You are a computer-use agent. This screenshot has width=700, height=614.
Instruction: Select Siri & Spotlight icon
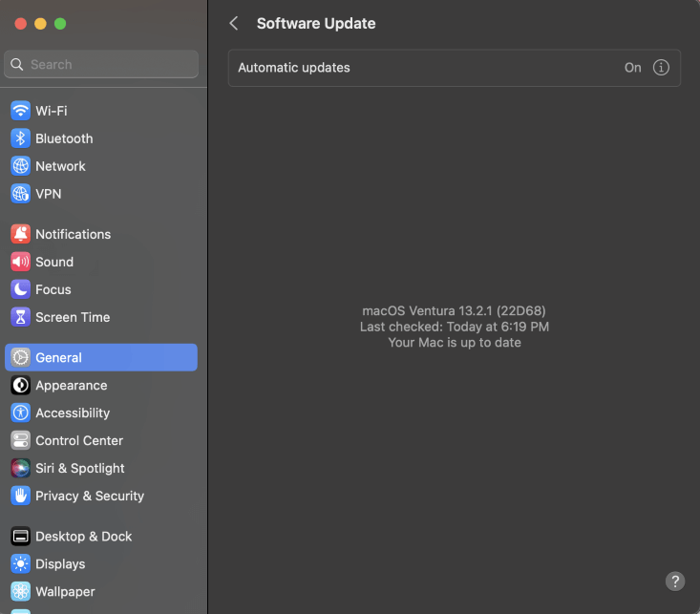click(20, 469)
